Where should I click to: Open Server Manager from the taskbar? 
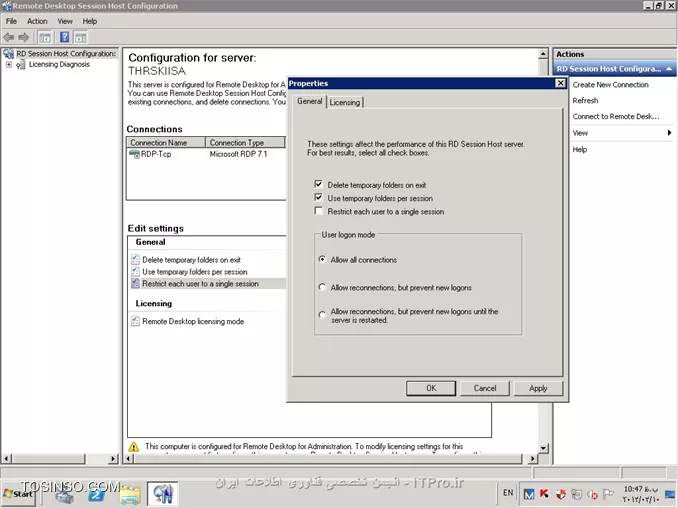tap(64, 494)
